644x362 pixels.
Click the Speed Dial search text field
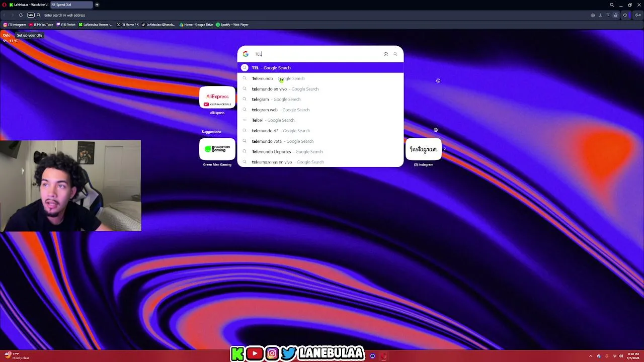(317, 54)
